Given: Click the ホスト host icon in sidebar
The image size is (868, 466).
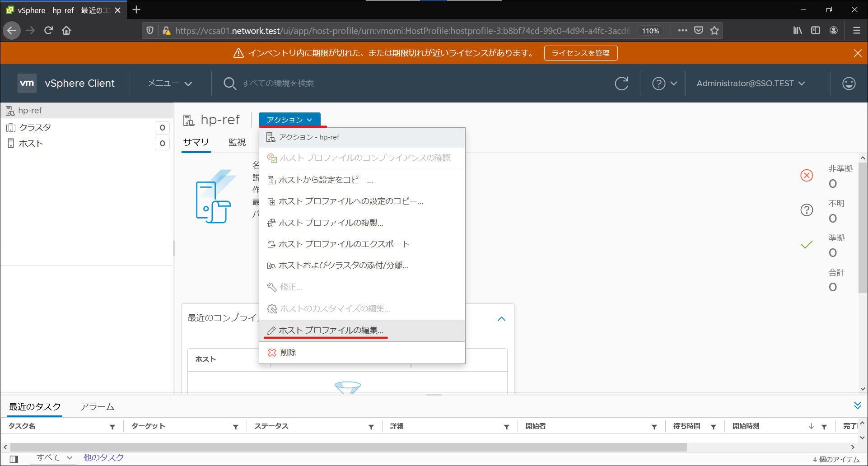Looking at the screenshot, I should [x=11, y=143].
